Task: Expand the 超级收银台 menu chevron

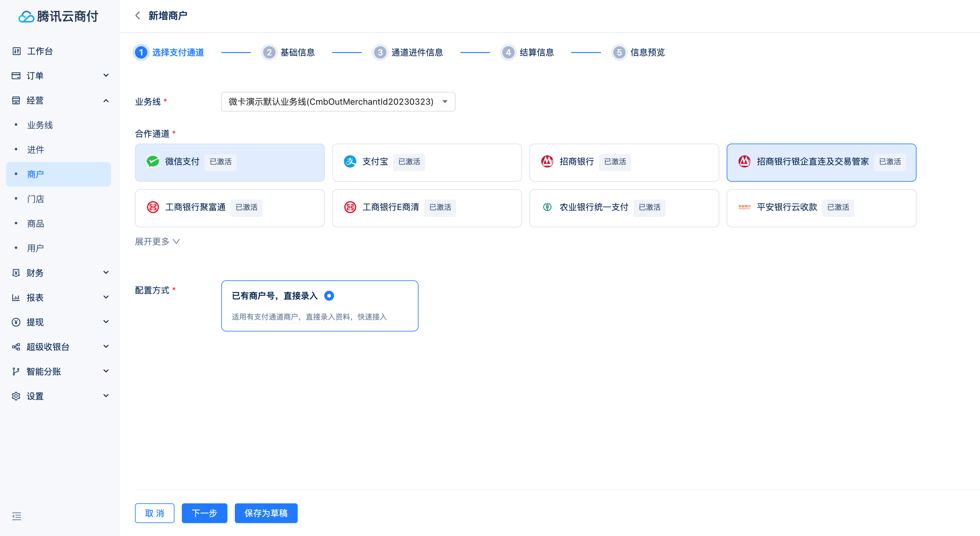Action: point(106,346)
